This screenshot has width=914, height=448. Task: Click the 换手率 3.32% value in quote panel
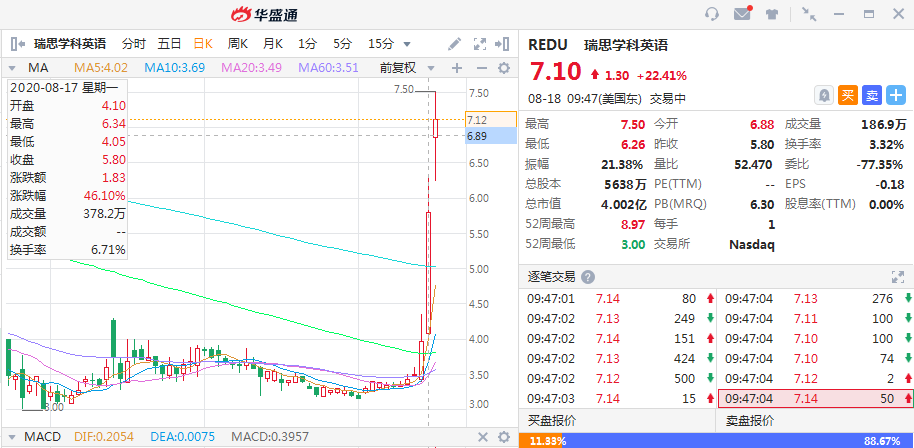[888, 144]
